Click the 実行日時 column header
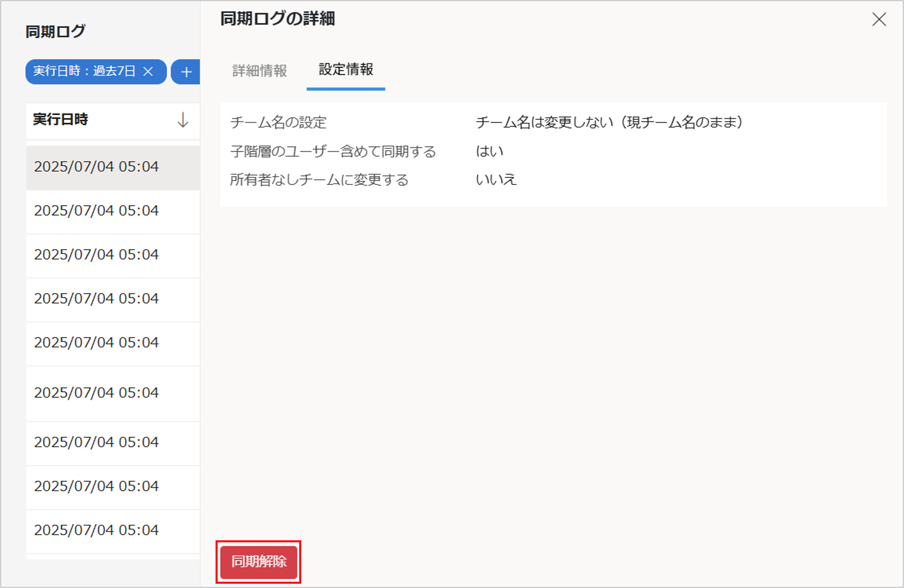This screenshot has width=904, height=588. point(61,120)
